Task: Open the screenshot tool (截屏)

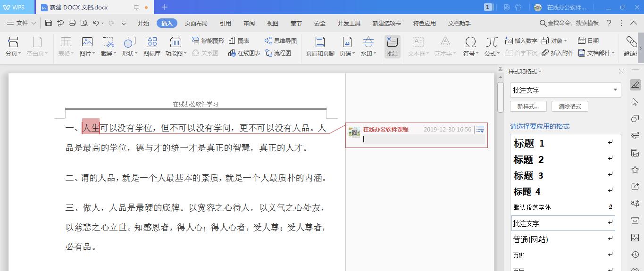Action: click(109, 47)
